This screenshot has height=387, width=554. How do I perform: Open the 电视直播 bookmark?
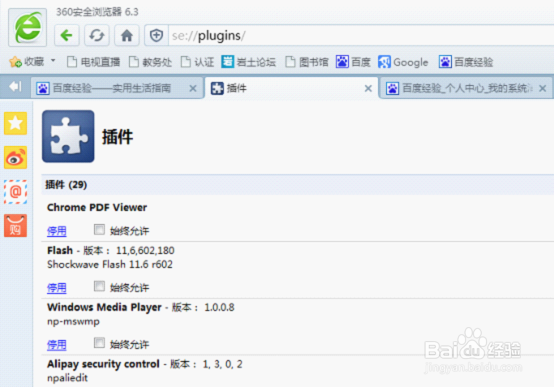(93, 62)
